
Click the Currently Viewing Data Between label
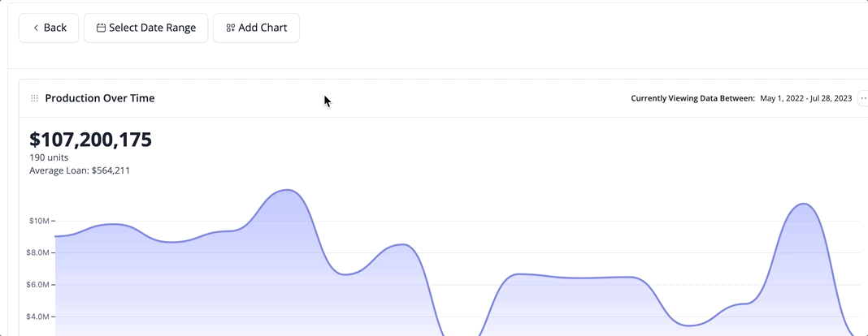693,98
